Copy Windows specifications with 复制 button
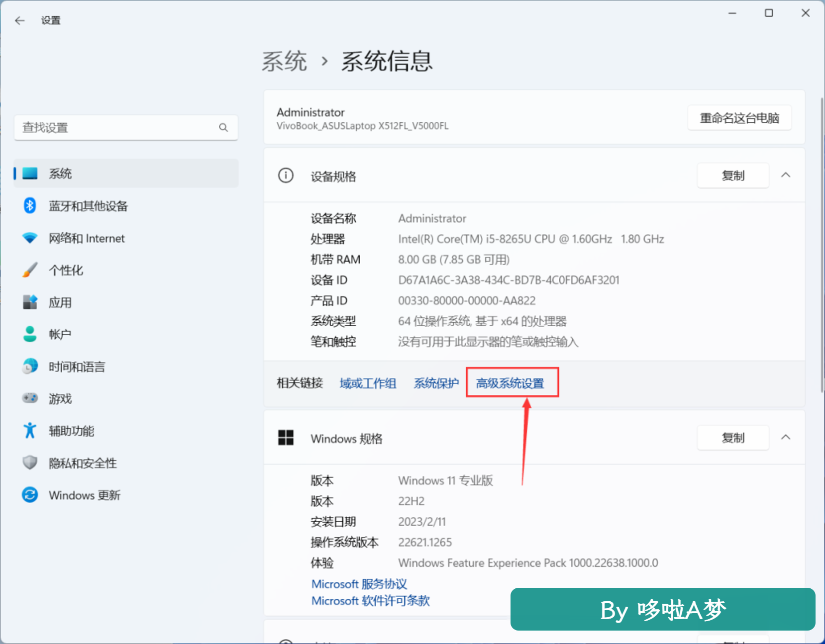825x644 pixels. coord(733,438)
